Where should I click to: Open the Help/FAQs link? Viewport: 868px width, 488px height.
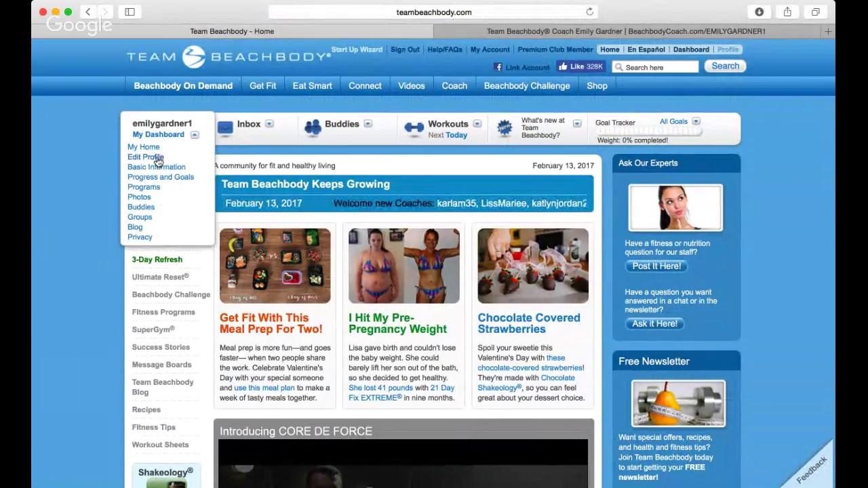point(445,49)
